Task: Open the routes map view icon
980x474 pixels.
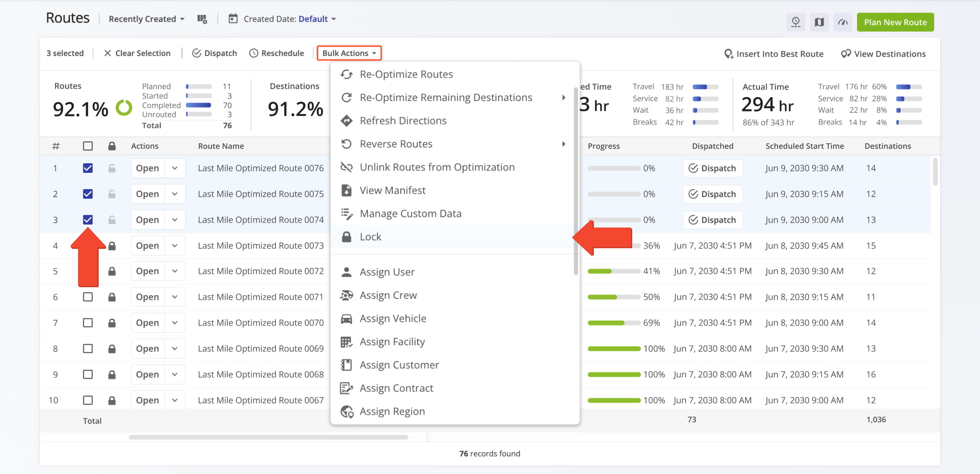Action: pos(819,22)
